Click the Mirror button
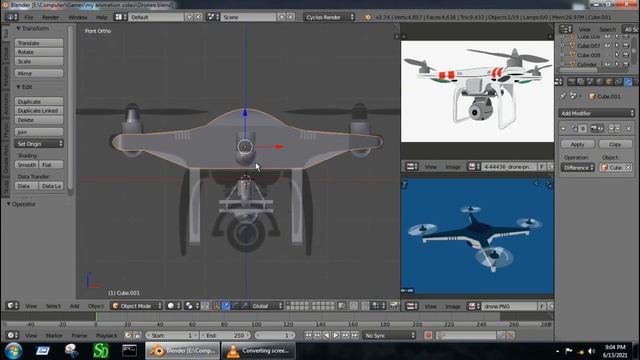 click(x=39, y=73)
